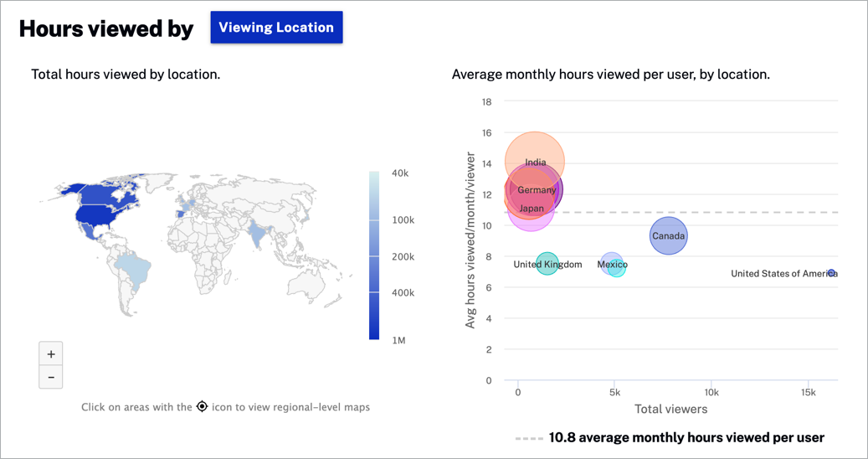
Task: Zoom out the map with minus button
Action: point(51,378)
